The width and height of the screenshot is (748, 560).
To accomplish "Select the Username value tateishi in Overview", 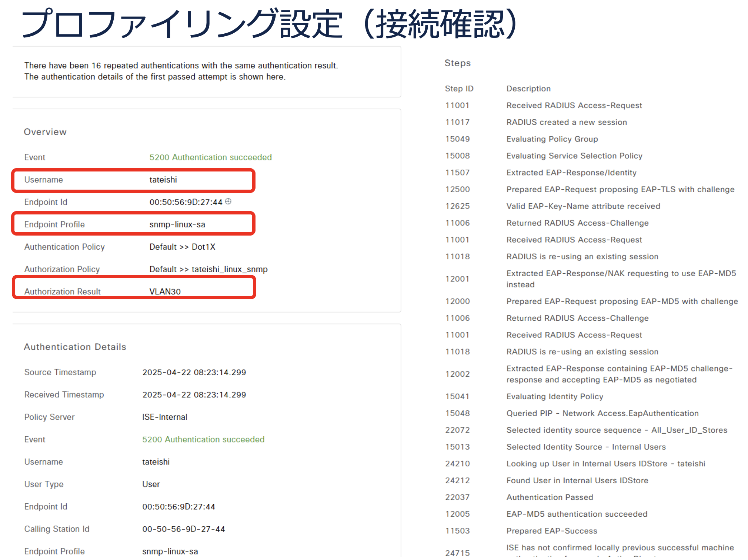I will [x=163, y=180].
